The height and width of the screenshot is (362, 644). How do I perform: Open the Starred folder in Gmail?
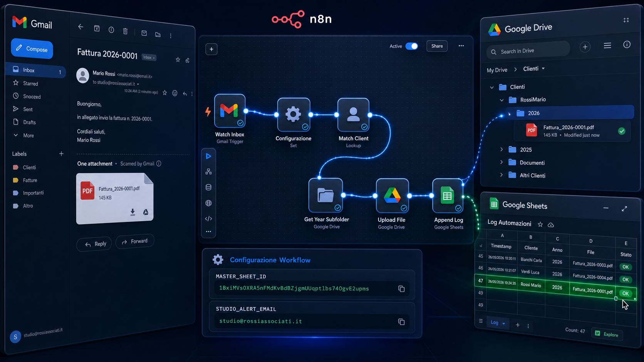point(30,83)
